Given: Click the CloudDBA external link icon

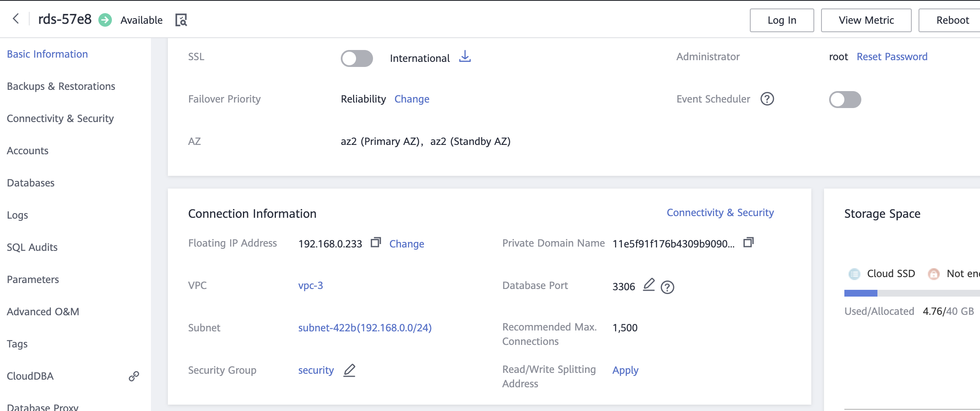Looking at the screenshot, I should pos(134,376).
